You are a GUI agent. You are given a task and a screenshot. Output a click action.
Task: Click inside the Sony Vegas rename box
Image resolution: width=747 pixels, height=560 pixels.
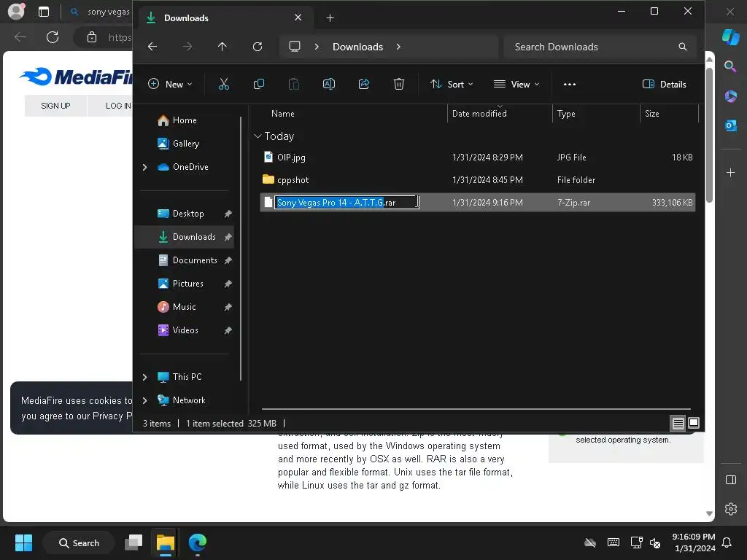tap(347, 203)
